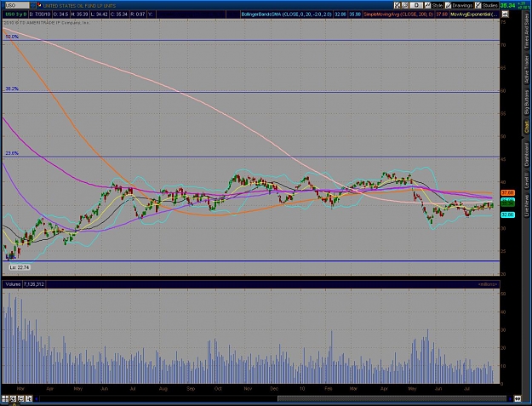Screen dimensions: 532x406
Task: Click the 23.6% Fibonacci level label
Action: (12, 153)
